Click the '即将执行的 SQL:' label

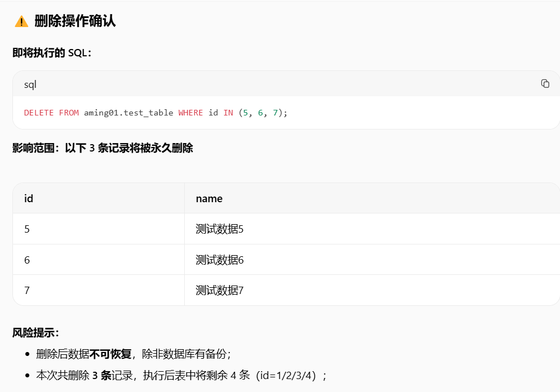coord(52,53)
